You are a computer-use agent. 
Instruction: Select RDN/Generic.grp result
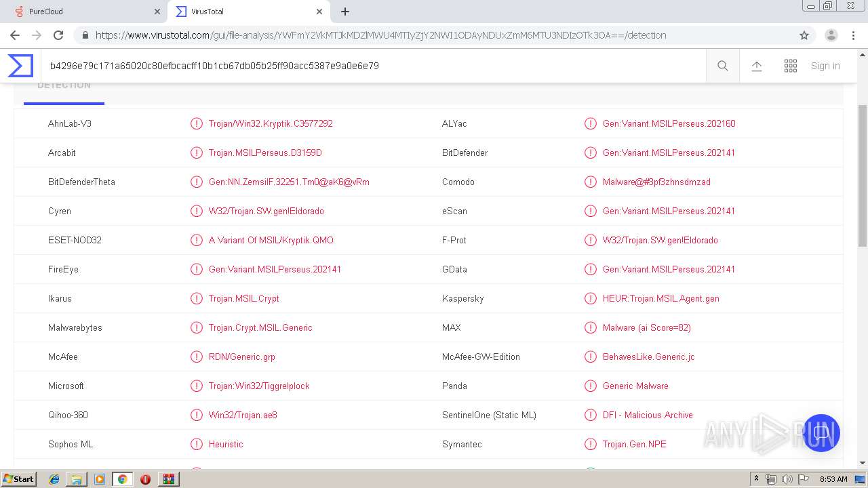[x=242, y=357]
